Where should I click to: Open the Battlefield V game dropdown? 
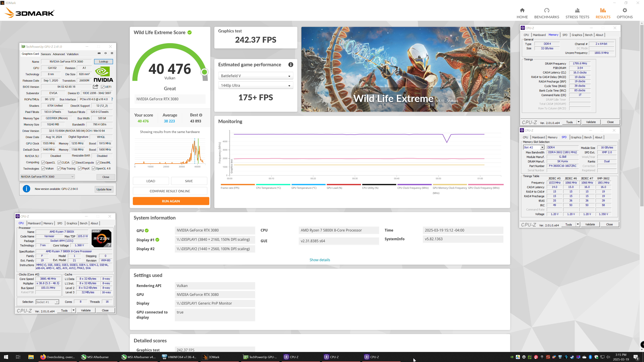[255, 76]
